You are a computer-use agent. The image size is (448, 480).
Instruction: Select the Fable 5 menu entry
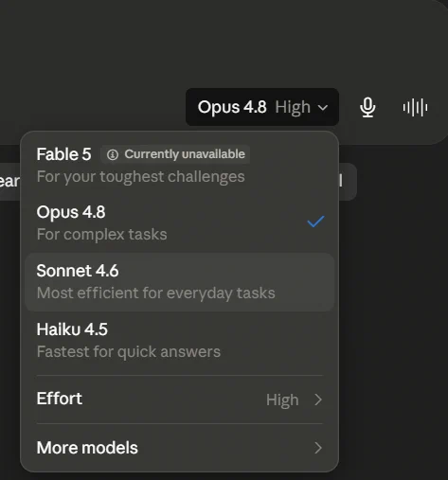coord(180,165)
